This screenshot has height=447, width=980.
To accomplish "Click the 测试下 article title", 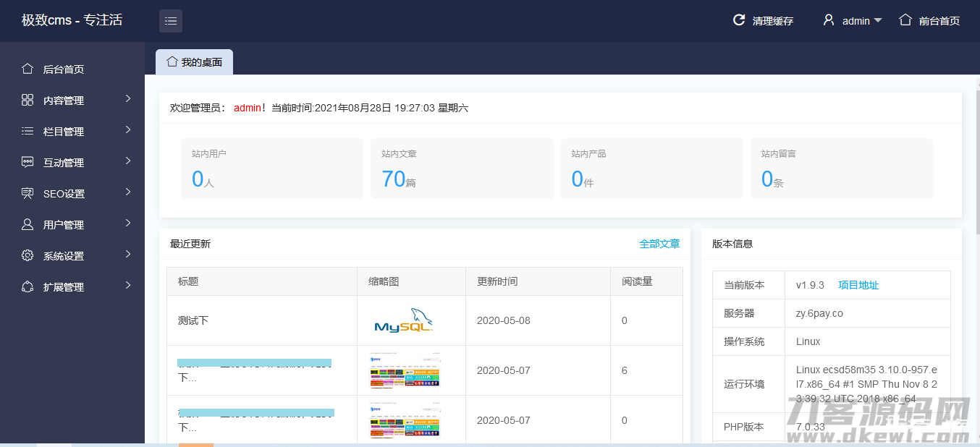I will [193, 320].
